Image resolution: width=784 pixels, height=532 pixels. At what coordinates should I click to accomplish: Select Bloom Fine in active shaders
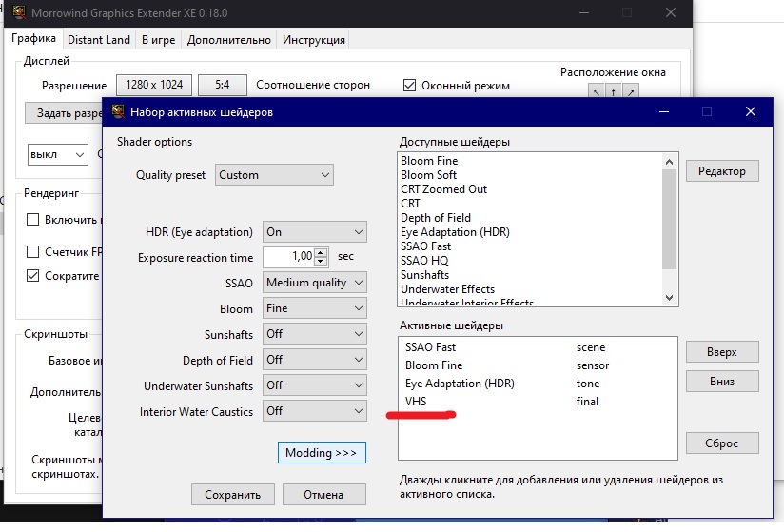pos(538,365)
